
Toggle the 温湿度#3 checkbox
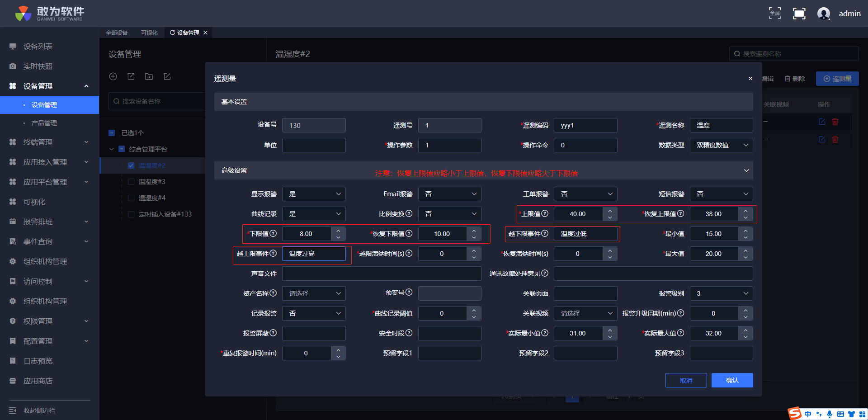(131, 182)
